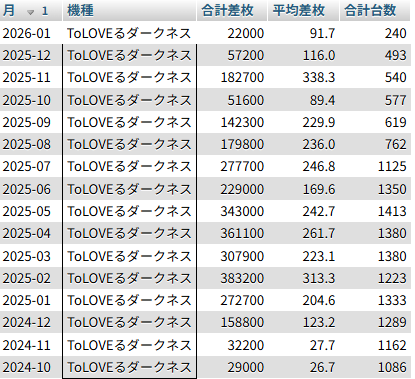Click the 27.7 average cell
The image size is (415, 379).
303,345
